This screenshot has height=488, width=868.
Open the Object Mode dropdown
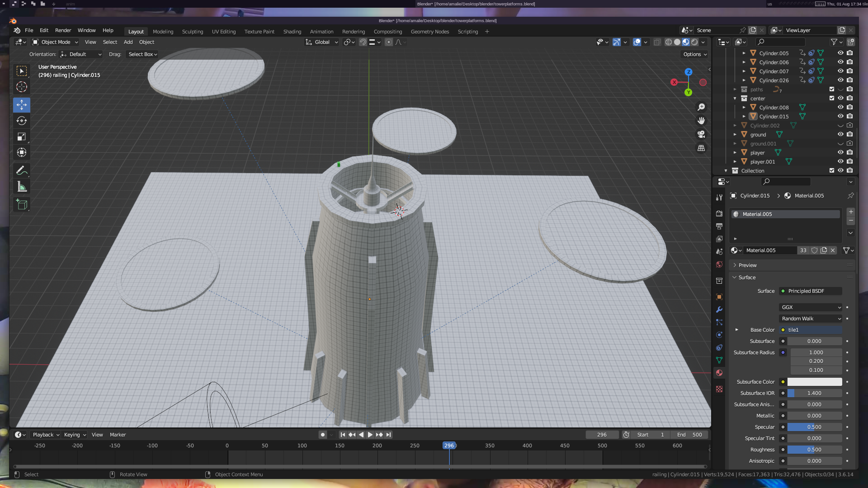tap(55, 42)
